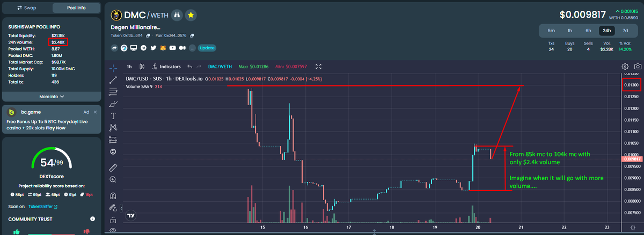Take a chart snapshot with camera

pyautogui.click(x=637, y=67)
